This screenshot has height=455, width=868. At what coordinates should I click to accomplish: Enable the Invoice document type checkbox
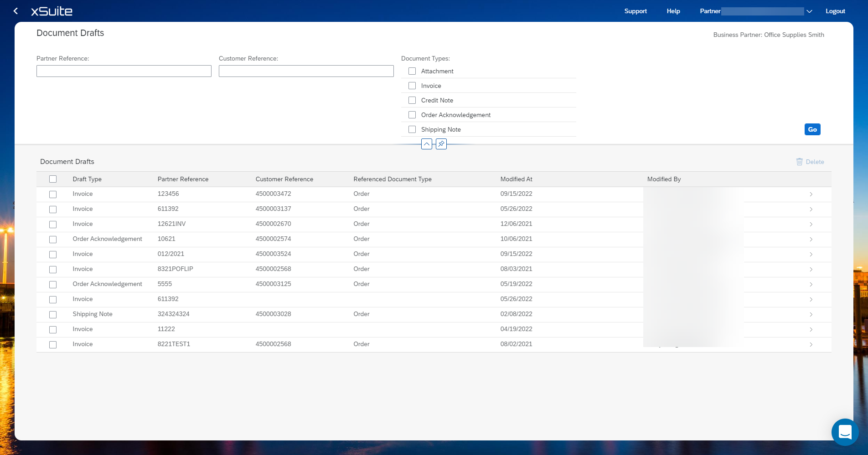(412, 86)
